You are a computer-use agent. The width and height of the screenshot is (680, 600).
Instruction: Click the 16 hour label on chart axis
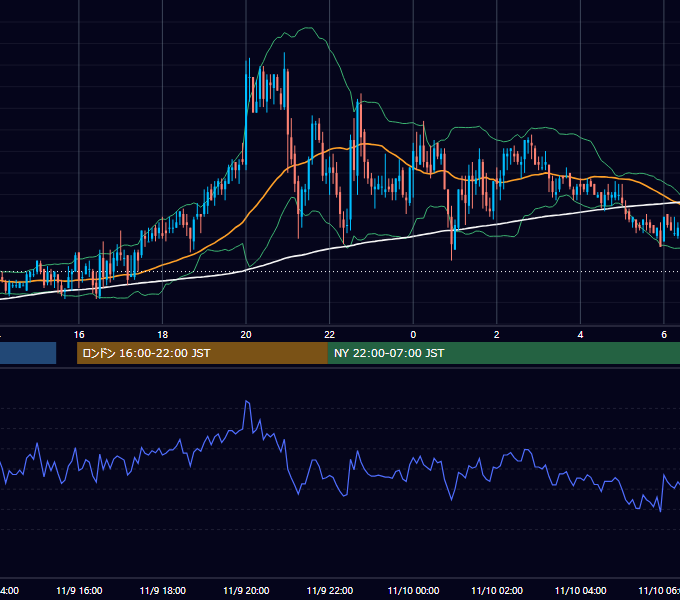pyautogui.click(x=79, y=335)
